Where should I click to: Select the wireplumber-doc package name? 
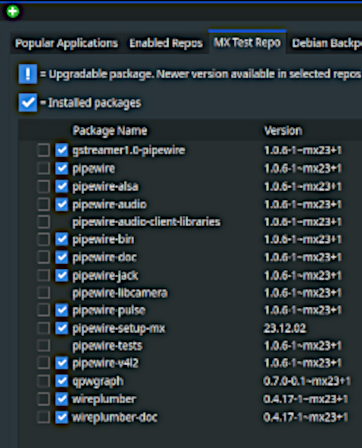pos(115,417)
